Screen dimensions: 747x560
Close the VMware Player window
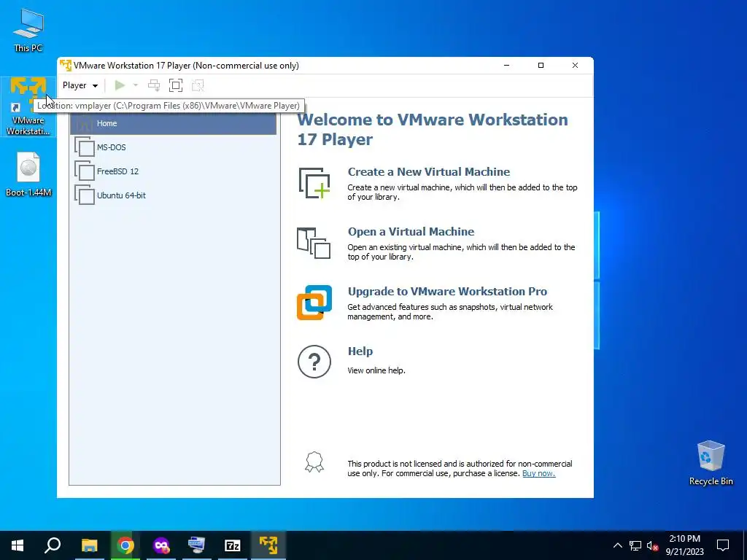575,65
